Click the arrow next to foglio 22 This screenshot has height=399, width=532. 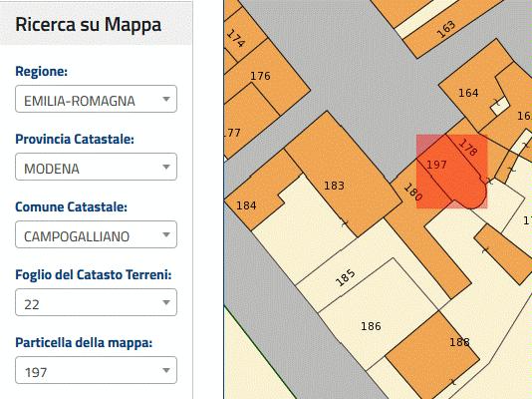166,303
